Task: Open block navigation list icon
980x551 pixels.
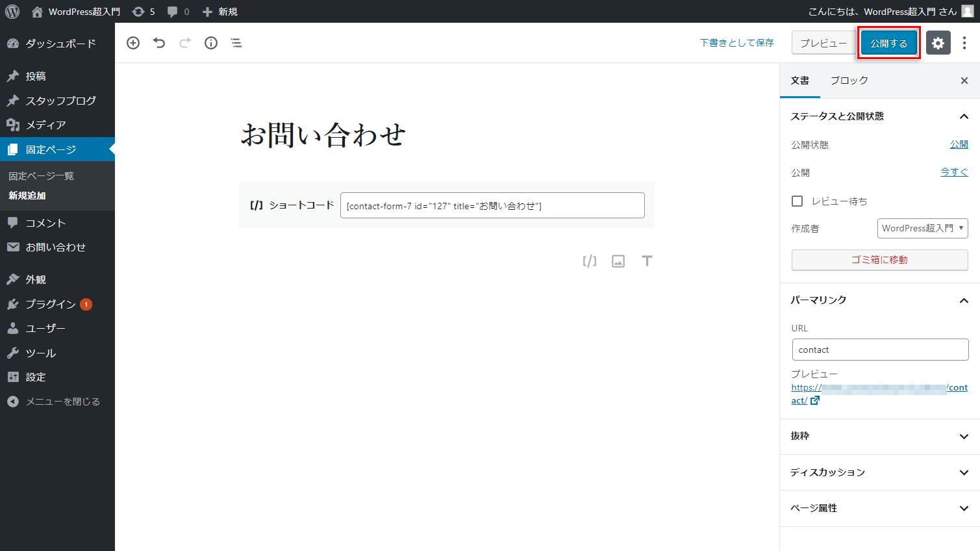Action: pos(236,43)
